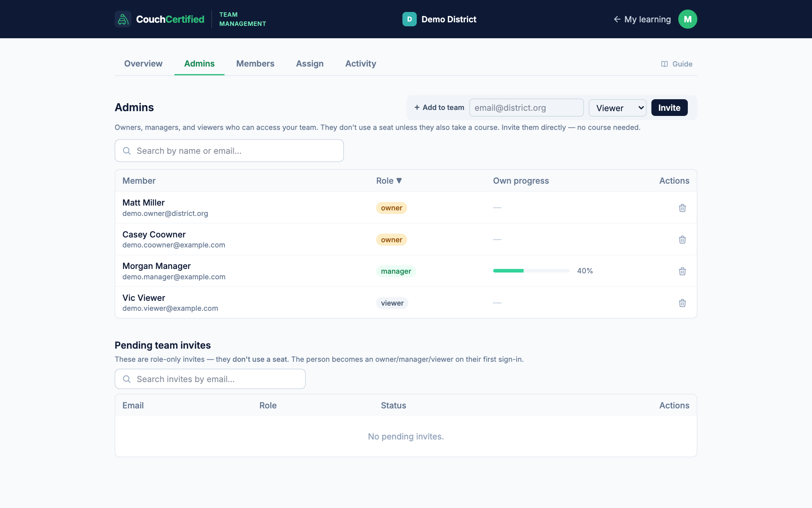Image resolution: width=812 pixels, height=508 pixels.
Task: Click the 'Status' column header in invites
Action: (393, 406)
